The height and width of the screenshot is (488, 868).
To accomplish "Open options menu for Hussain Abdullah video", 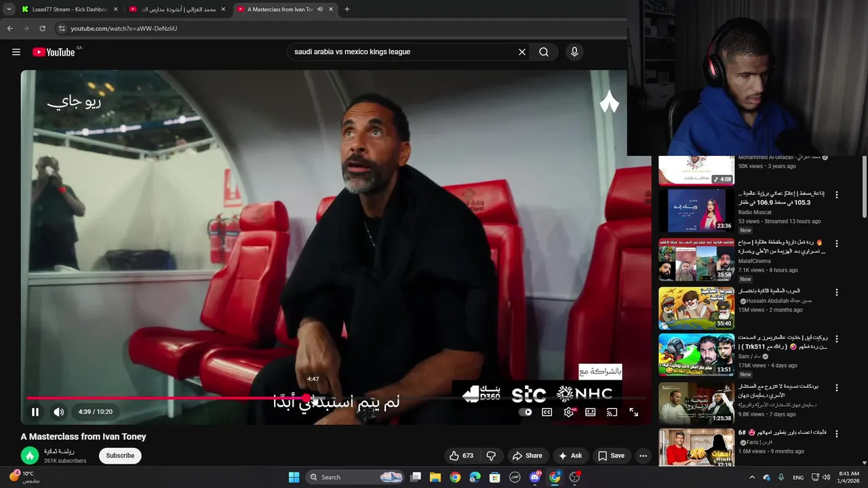I will pyautogui.click(x=836, y=293).
